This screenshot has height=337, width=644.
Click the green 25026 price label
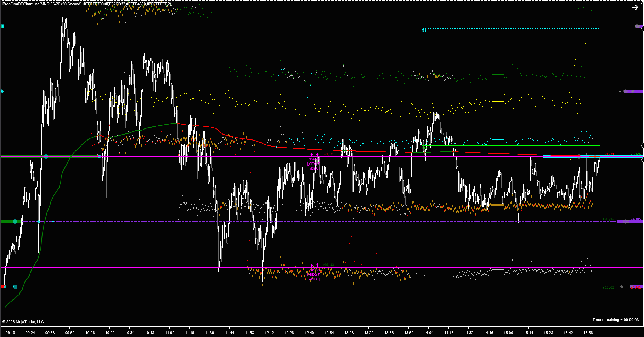[635, 154]
